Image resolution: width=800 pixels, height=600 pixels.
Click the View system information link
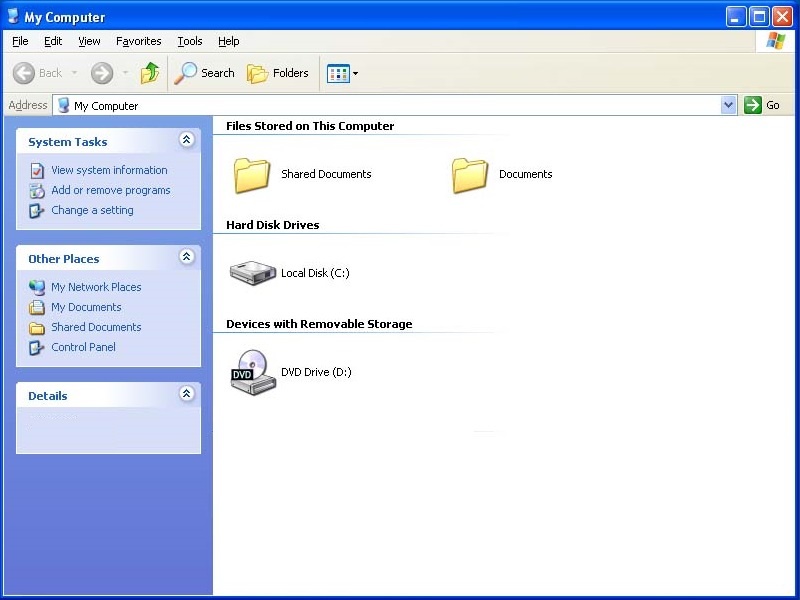coord(108,170)
